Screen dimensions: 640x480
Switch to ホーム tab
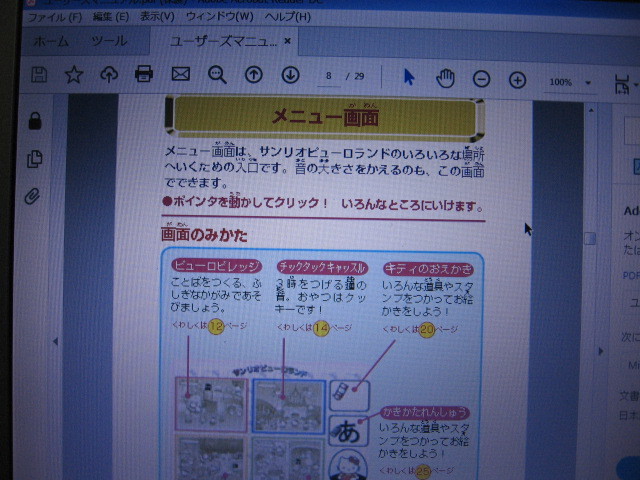[51, 41]
